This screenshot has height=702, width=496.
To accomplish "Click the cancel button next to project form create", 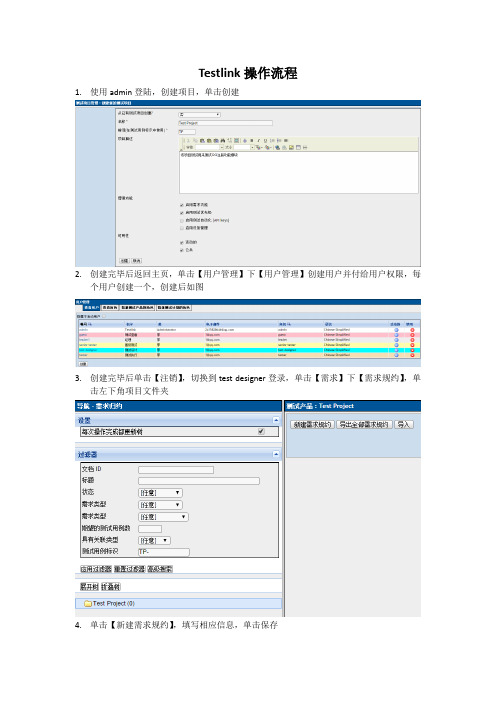I will click(x=136, y=261).
